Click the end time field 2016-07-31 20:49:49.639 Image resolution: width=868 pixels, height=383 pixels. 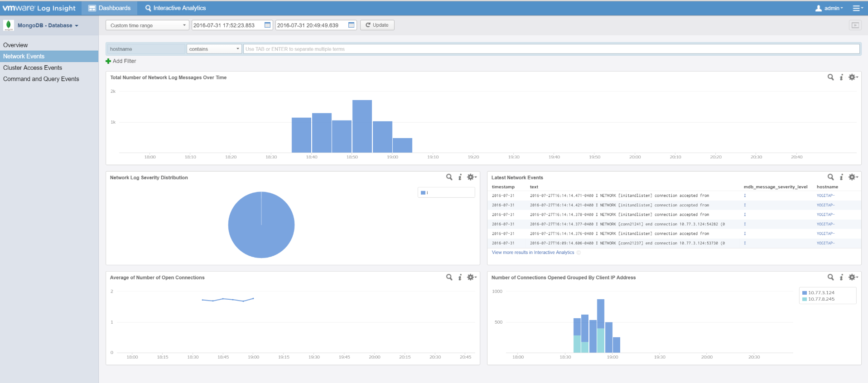(x=312, y=25)
